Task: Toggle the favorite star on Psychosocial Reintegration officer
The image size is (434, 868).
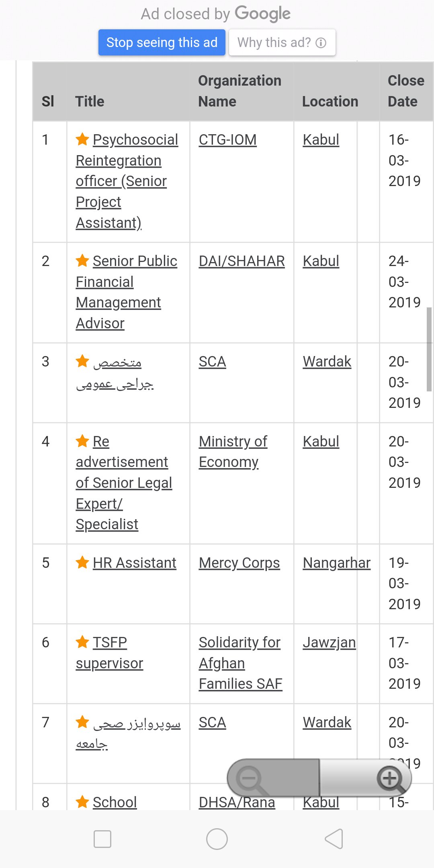Action: pyautogui.click(x=82, y=139)
